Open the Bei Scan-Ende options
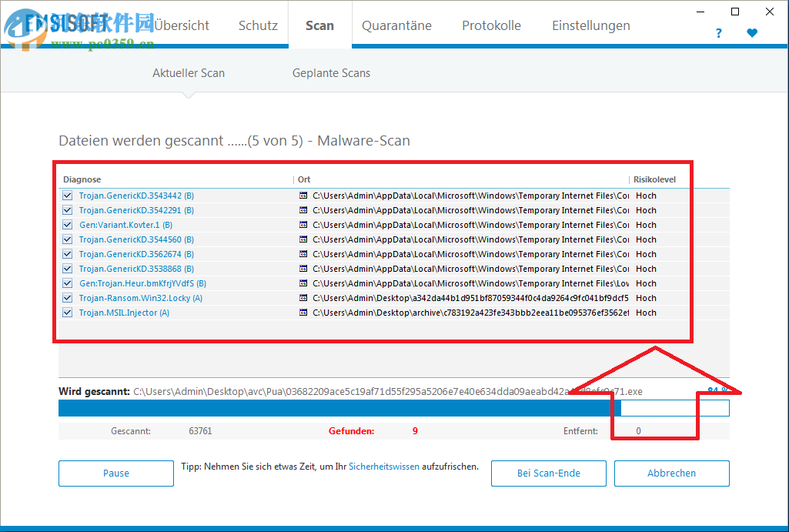 (548, 473)
